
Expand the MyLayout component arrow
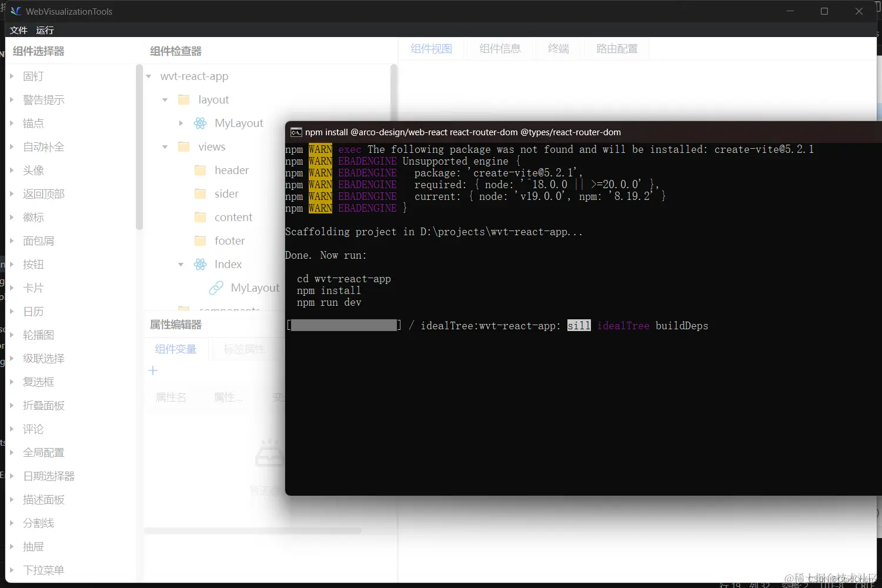click(181, 123)
